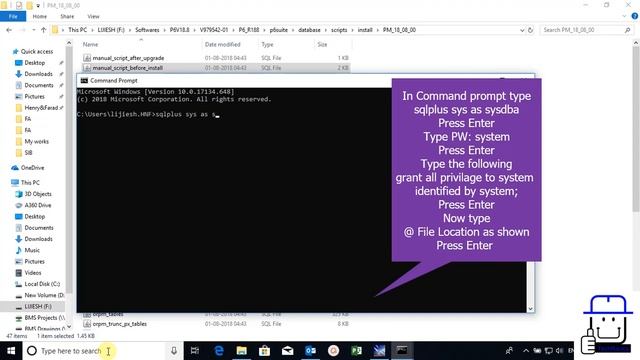Select scripts in address breadcrumb
Screen dimensions: 640x360
339,30
